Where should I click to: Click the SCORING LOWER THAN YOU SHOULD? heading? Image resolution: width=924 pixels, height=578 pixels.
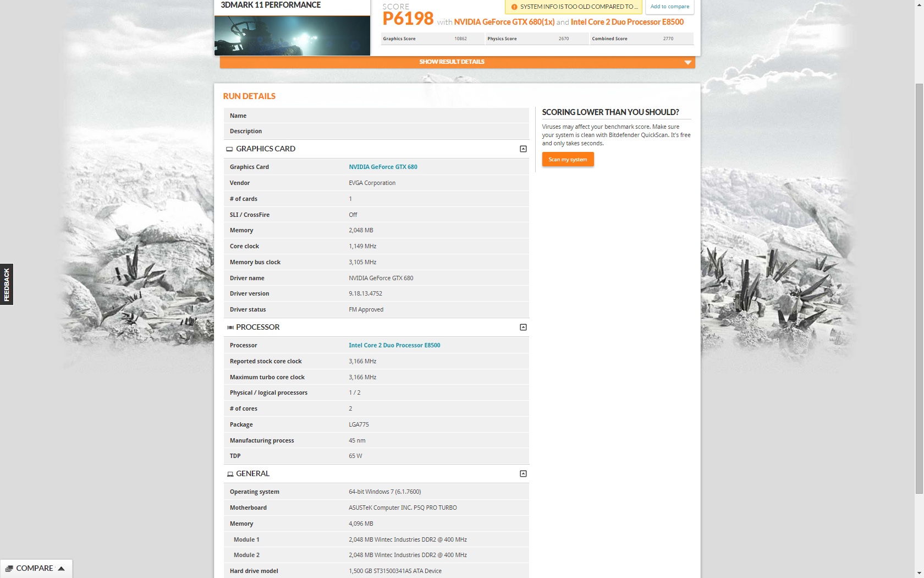(x=610, y=112)
